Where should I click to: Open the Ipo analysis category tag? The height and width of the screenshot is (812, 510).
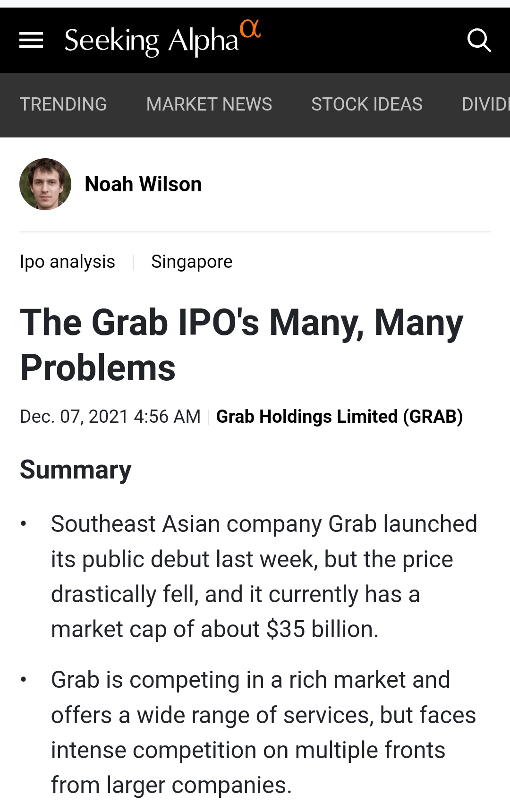68,262
